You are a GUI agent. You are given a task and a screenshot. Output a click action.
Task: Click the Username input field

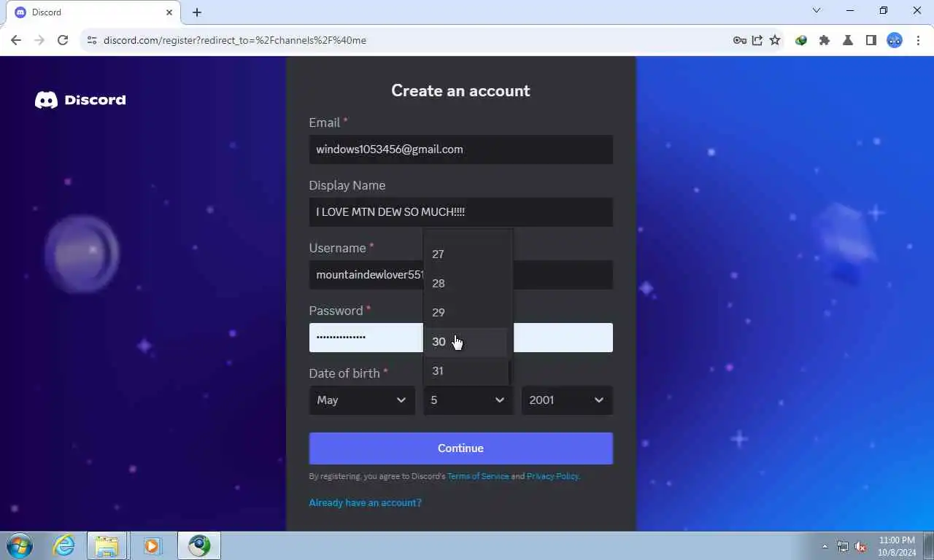pyautogui.click(x=460, y=275)
